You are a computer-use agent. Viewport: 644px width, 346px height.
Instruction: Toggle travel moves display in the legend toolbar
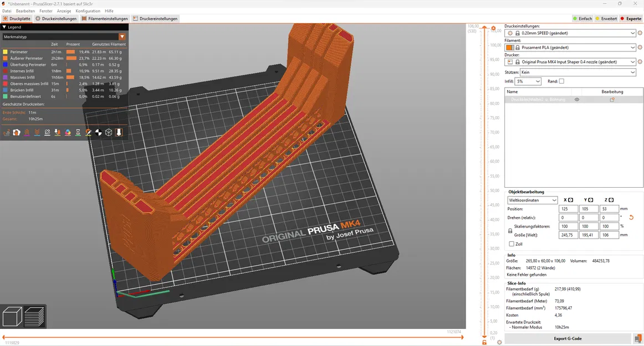[6, 132]
